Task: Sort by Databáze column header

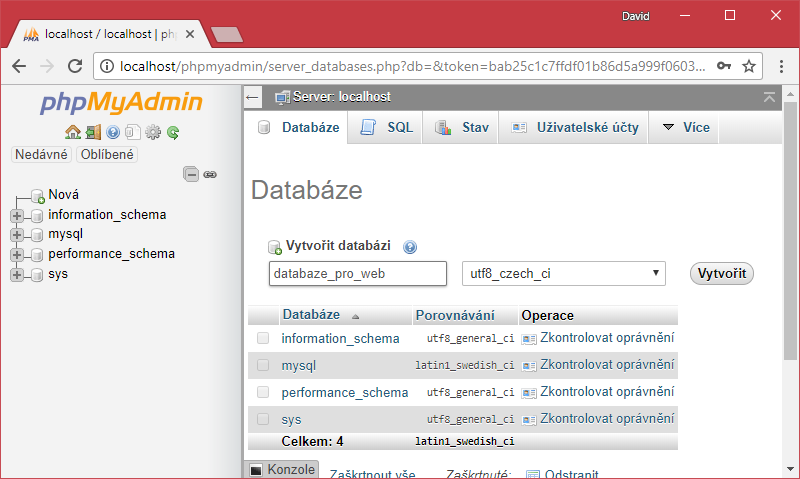Action: coord(311,315)
